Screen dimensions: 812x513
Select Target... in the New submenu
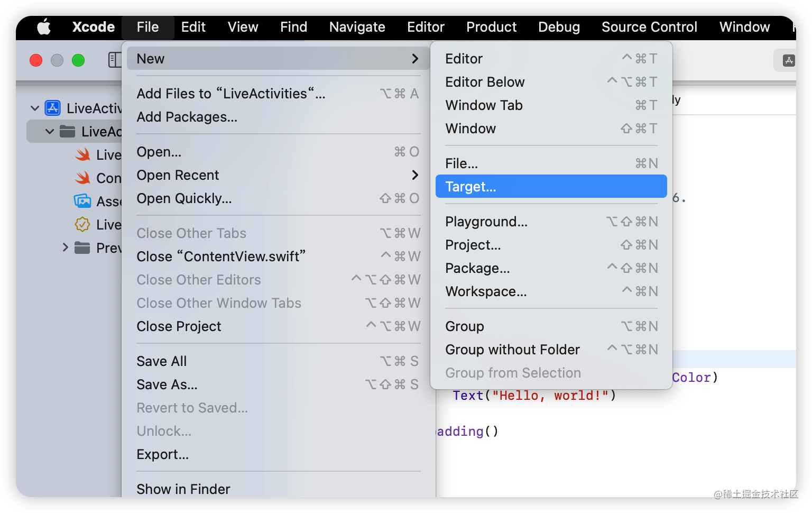(x=551, y=187)
